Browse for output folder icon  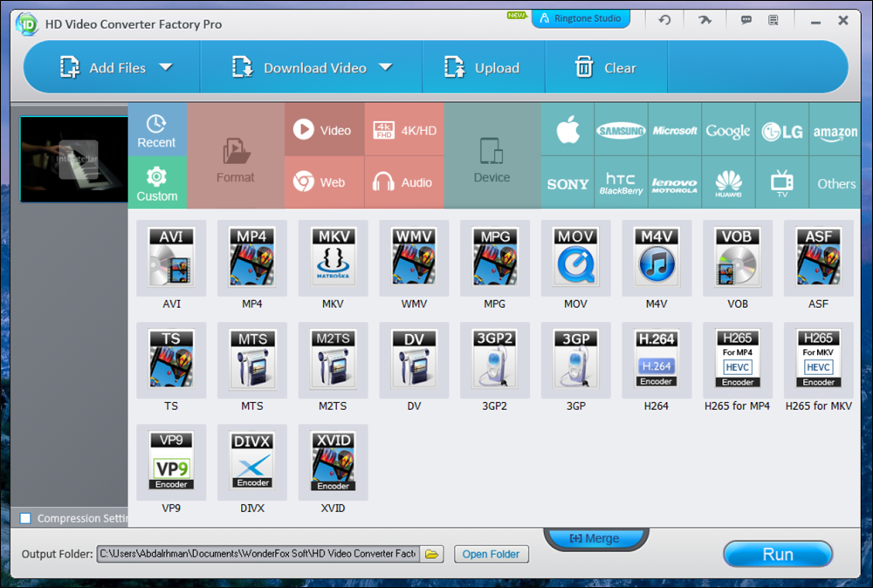(x=431, y=554)
